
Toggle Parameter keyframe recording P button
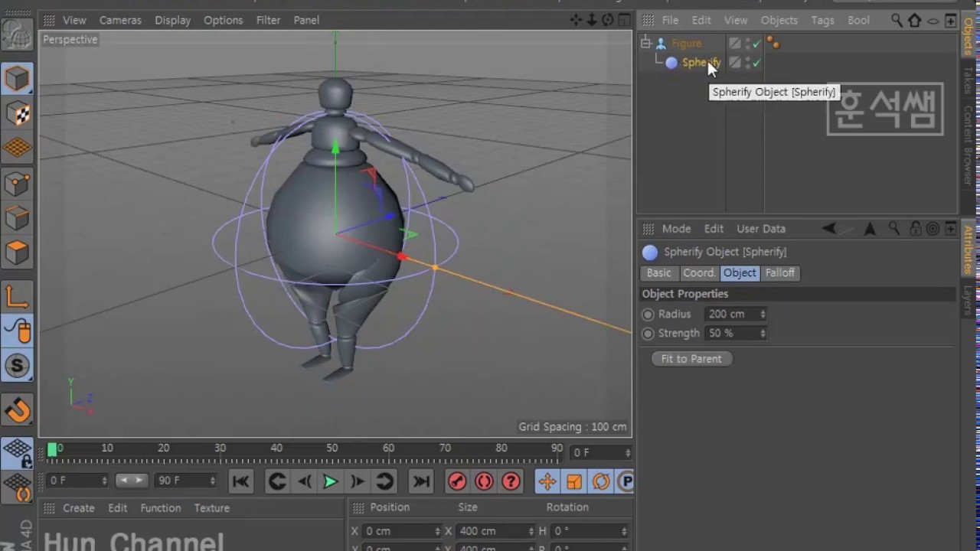coord(625,481)
